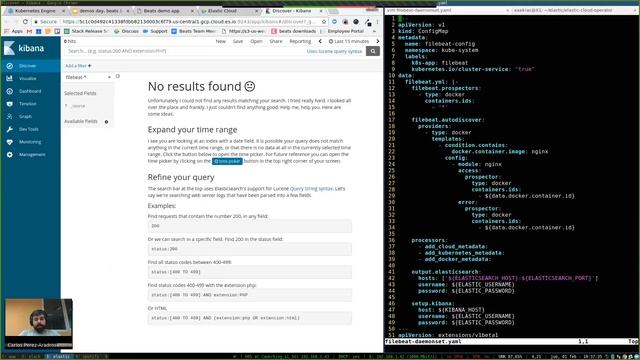Click filebeat-daemonset.yaml vim status line
The image size is (640, 360).
[x=511, y=341]
